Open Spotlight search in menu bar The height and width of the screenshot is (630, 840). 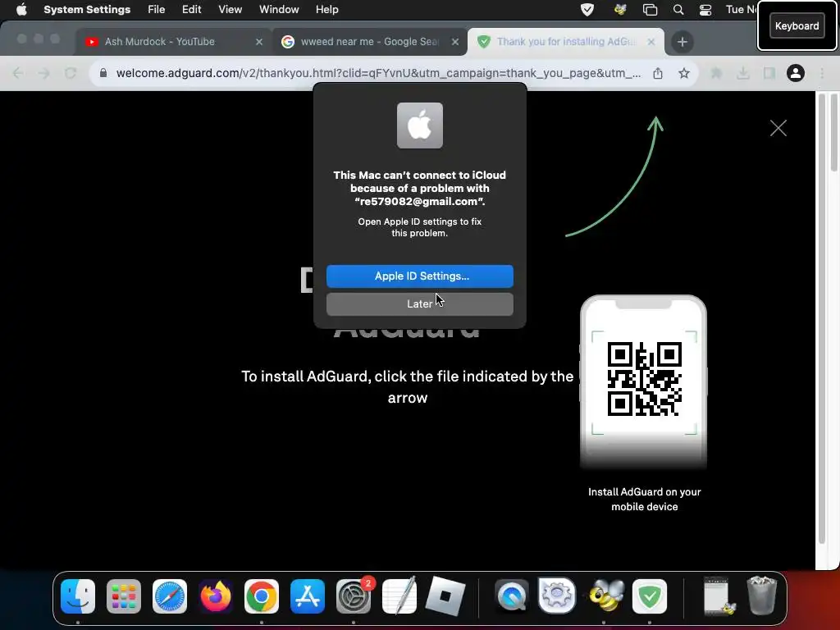click(x=678, y=10)
